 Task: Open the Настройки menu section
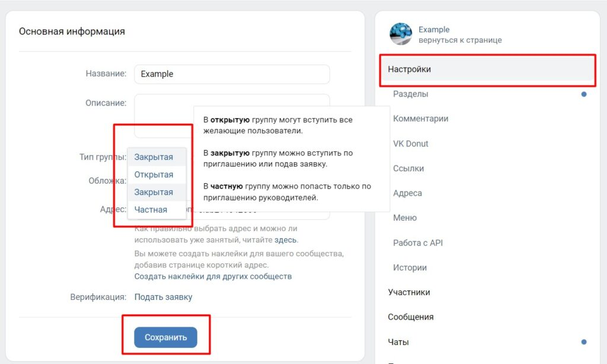click(x=487, y=69)
